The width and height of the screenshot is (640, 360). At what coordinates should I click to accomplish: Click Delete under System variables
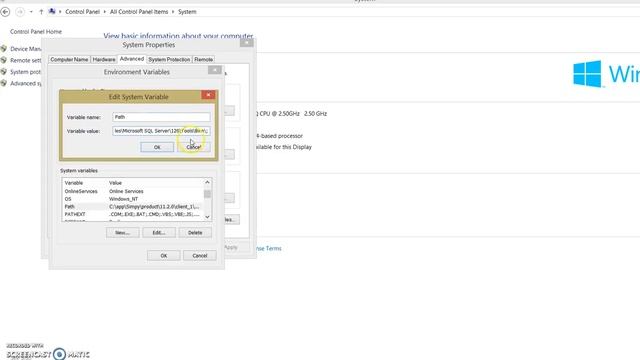coord(195,233)
